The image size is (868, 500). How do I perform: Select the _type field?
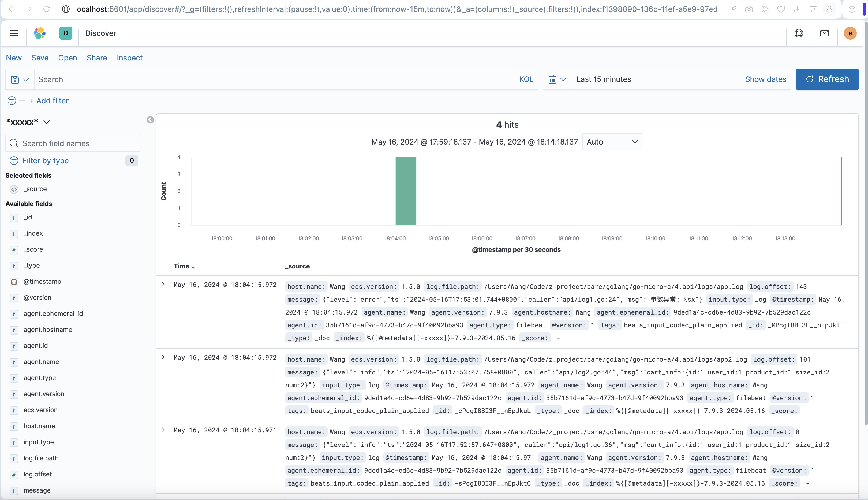tap(32, 266)
